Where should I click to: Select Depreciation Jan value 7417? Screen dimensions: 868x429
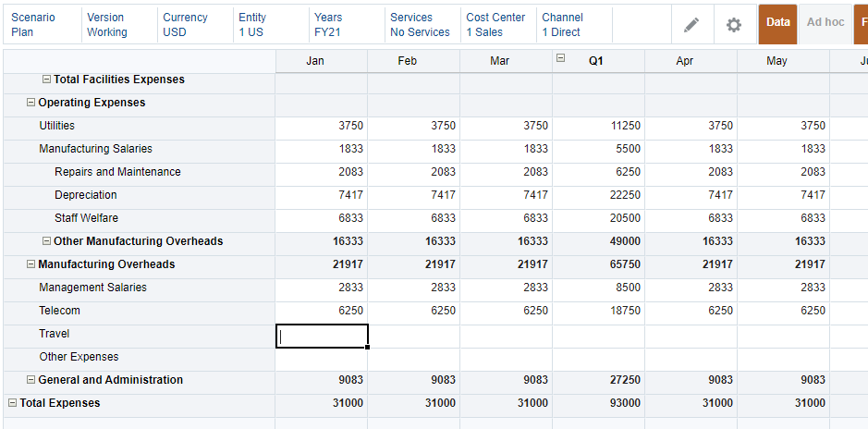[321, 198]
